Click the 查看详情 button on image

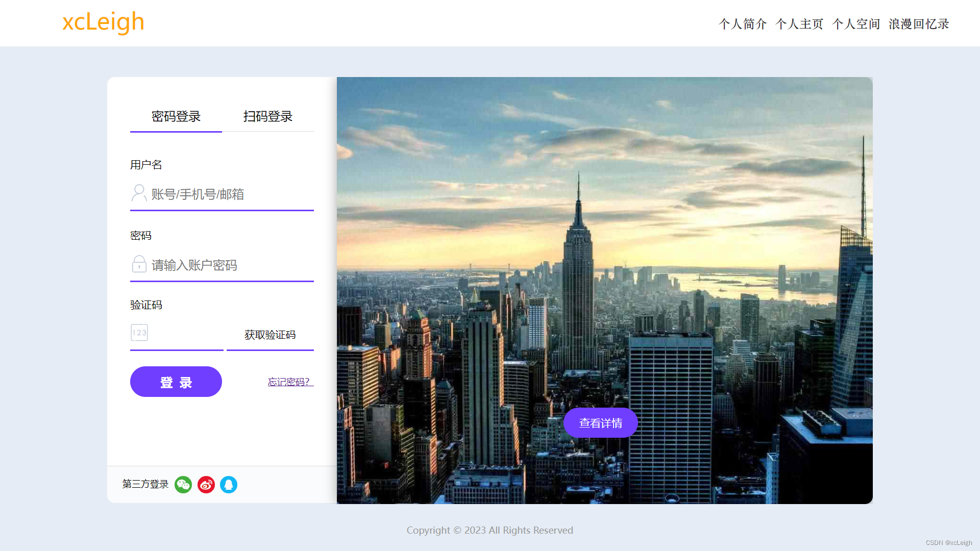(601, 423)
